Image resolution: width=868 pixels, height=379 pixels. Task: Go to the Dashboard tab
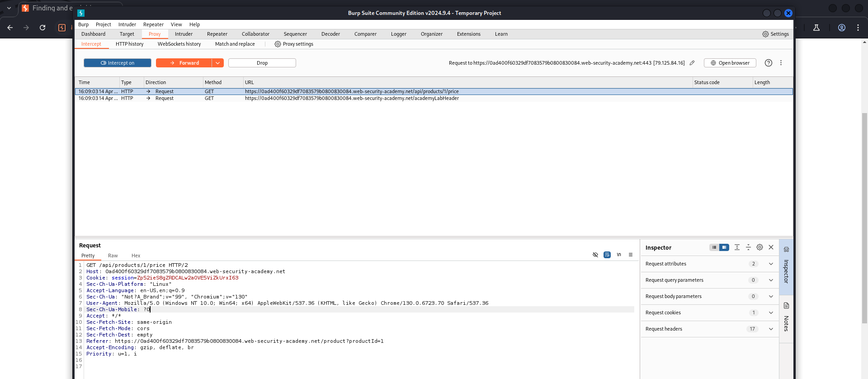point(93,34)
